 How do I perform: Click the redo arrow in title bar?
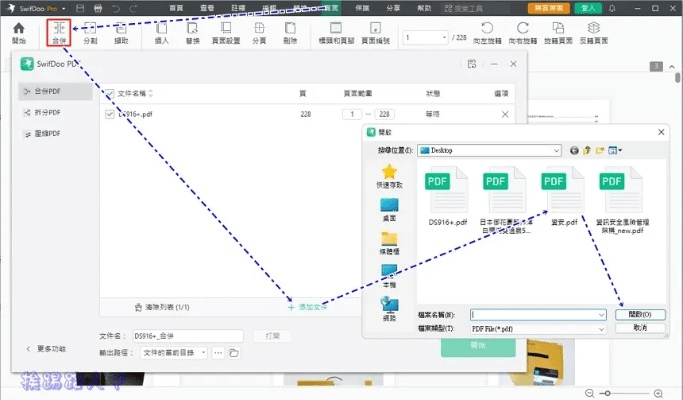133,8
